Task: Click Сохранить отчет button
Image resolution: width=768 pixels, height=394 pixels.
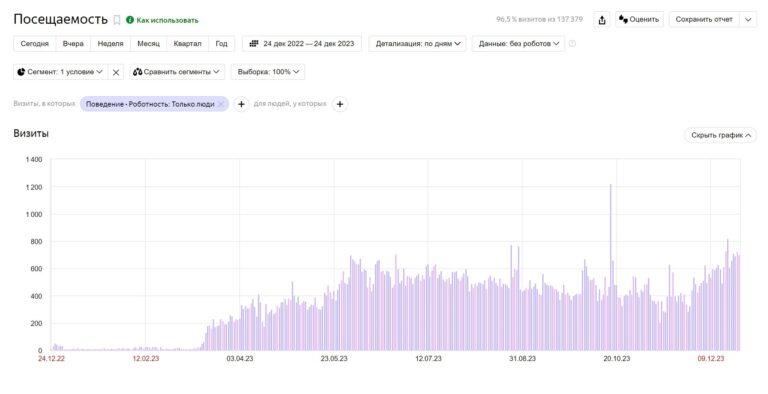Action: [x=704, y=20]
